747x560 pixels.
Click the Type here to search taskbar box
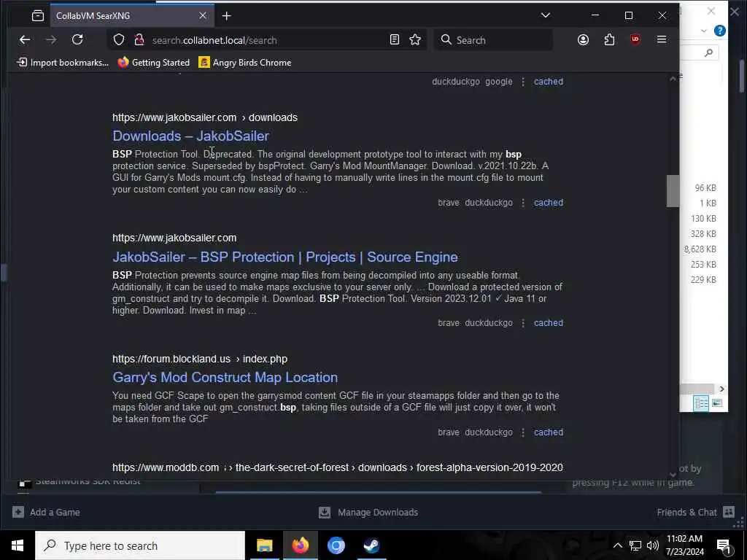pos(140,545)
